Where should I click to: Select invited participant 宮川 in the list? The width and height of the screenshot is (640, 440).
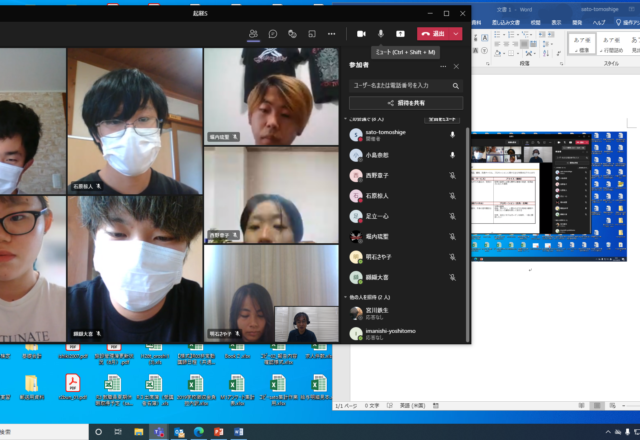coord(407,313)
